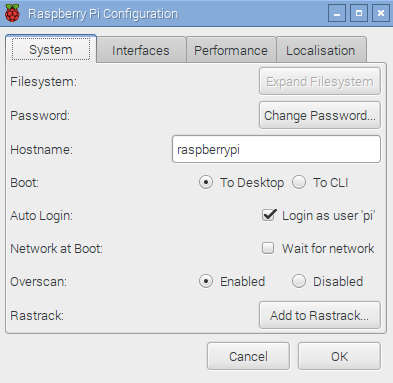Viewport: 393px width, 383px height.
Task: Uncheck Login as user 'pi'
Action: [318, 215]
